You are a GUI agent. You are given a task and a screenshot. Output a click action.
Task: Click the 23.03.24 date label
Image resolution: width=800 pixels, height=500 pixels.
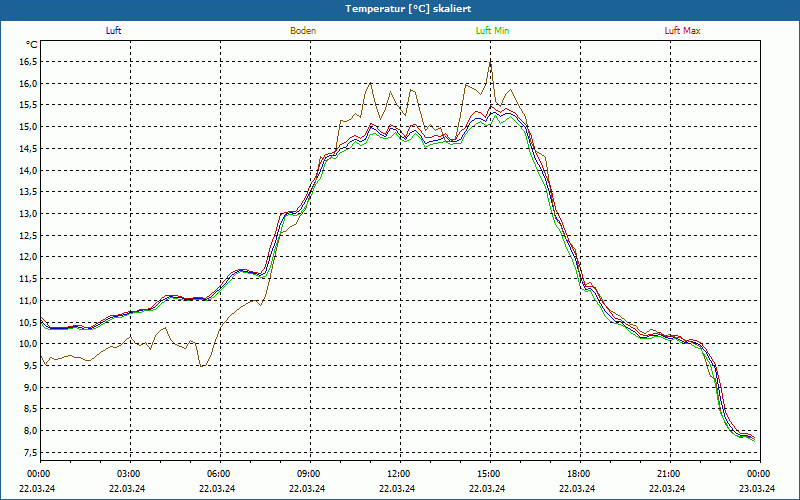757,488
